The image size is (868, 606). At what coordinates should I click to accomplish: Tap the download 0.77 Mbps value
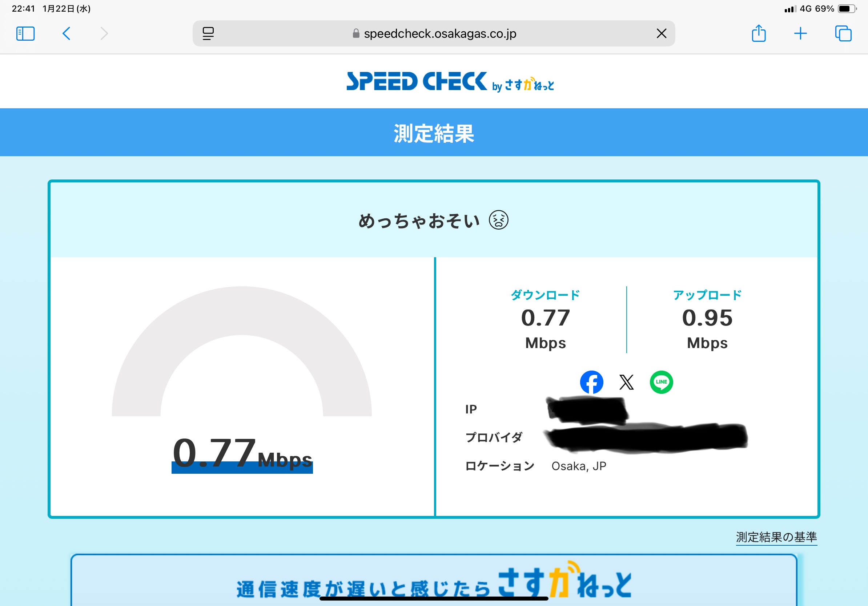tap(545, 318)
